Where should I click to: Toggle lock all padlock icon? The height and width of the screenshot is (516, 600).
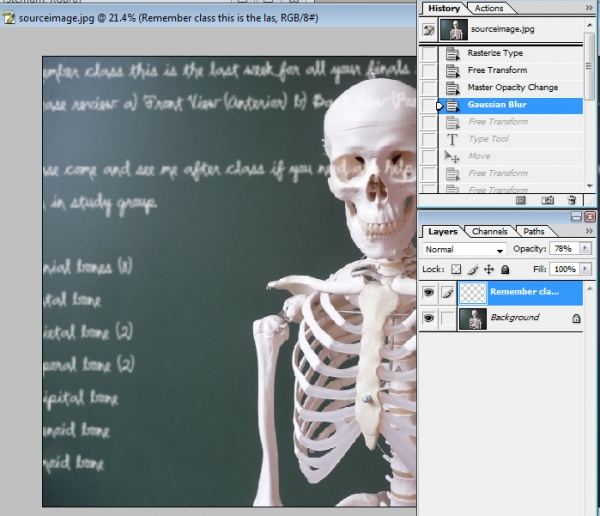click(505, 269)
